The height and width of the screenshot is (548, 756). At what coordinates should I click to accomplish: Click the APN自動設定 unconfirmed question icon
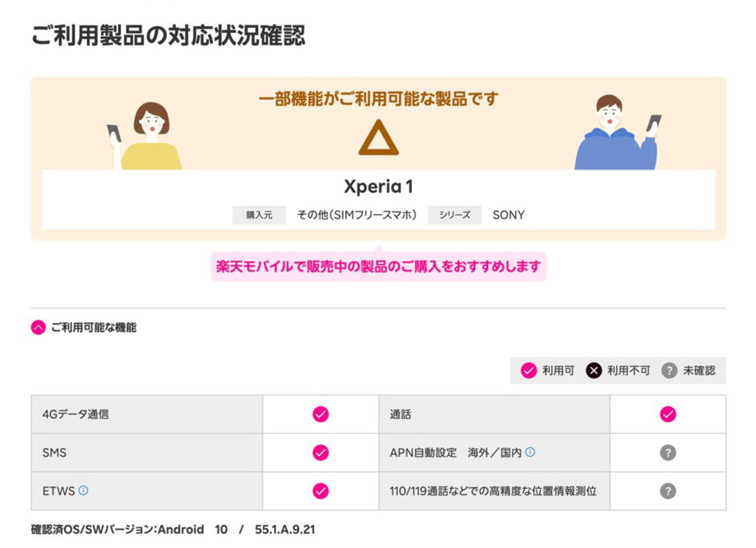point(668,453)
